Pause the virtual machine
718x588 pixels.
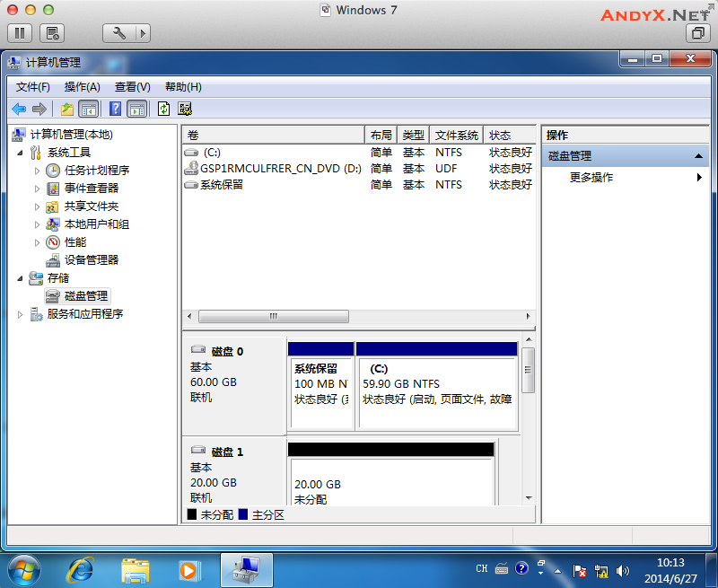(20, 33)
